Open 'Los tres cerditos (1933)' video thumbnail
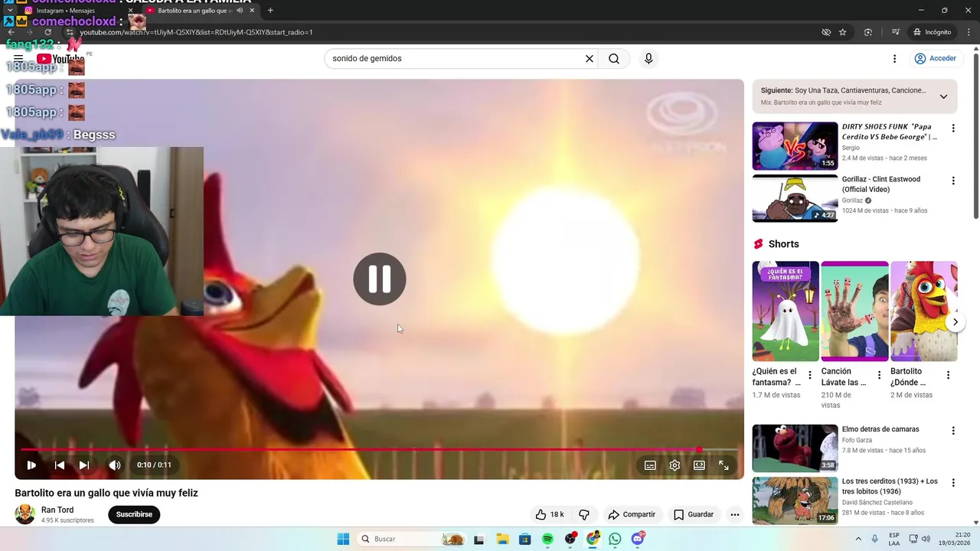980x551 pixels. coord(795,500)
